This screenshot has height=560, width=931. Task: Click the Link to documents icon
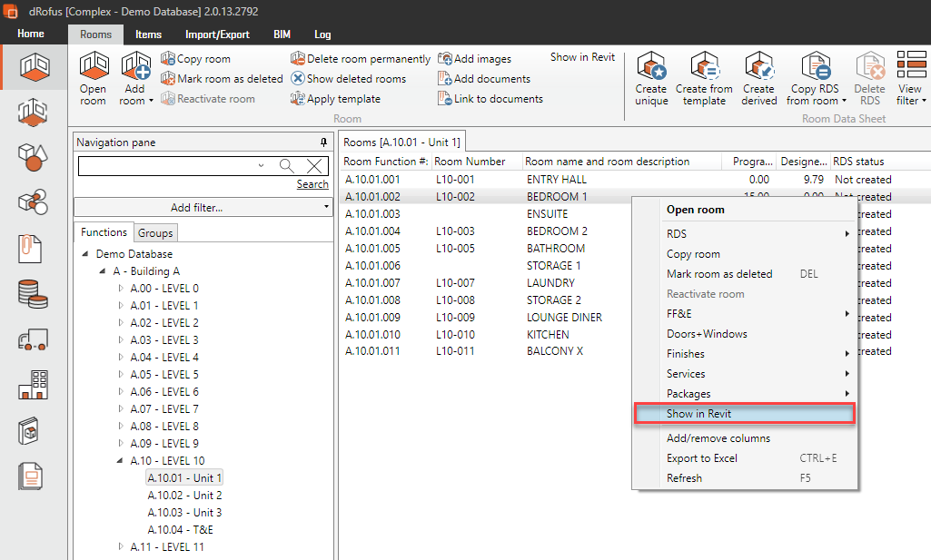click(445, 99)
